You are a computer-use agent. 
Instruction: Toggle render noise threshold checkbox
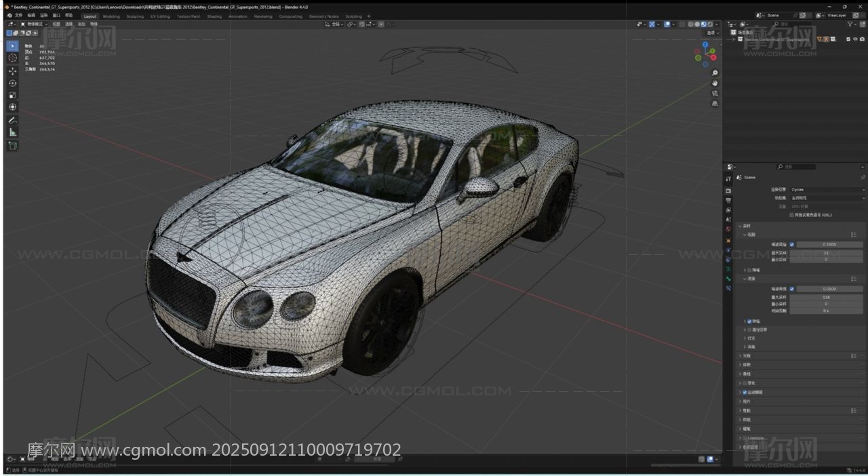pos(791,289)
